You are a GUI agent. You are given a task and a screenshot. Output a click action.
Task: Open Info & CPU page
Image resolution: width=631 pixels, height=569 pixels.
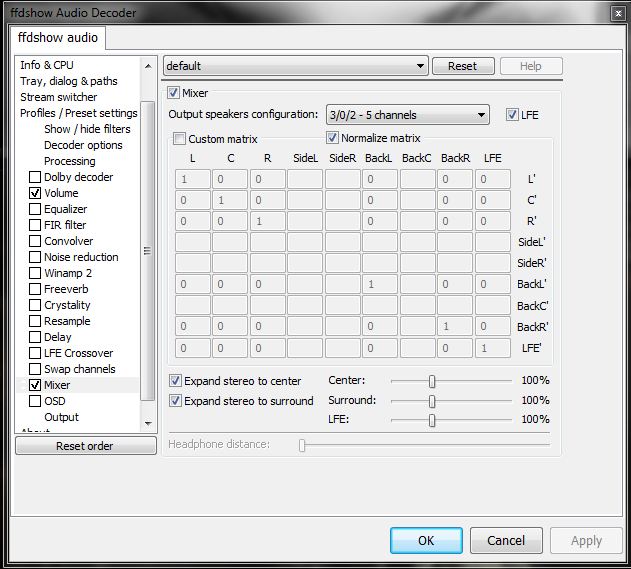coord(47,65)
